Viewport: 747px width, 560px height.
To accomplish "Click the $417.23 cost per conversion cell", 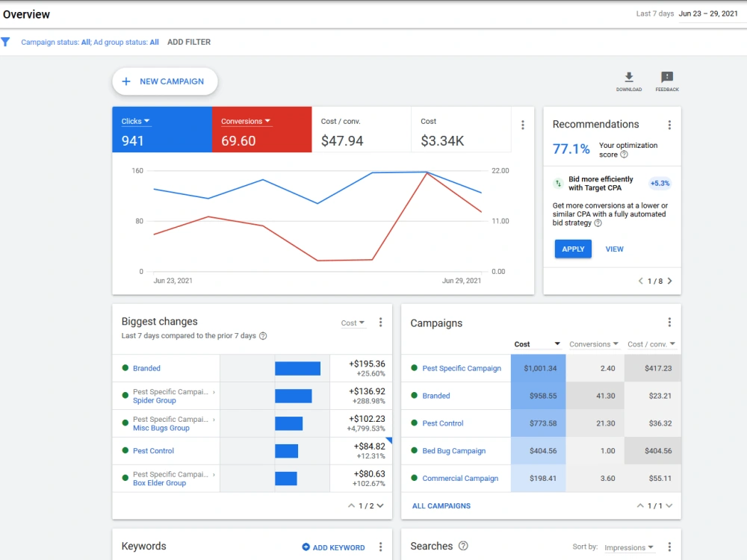I will pos(653,368).
